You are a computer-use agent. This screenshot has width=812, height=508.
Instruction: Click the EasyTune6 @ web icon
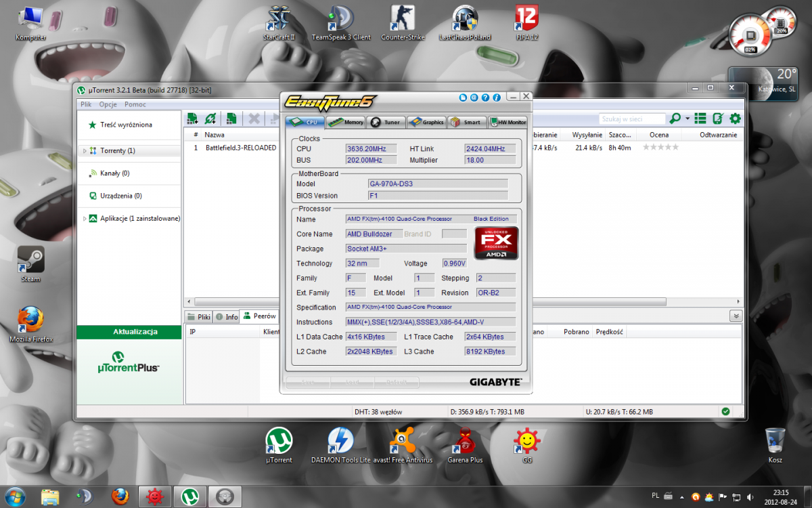tap(474, 98)
